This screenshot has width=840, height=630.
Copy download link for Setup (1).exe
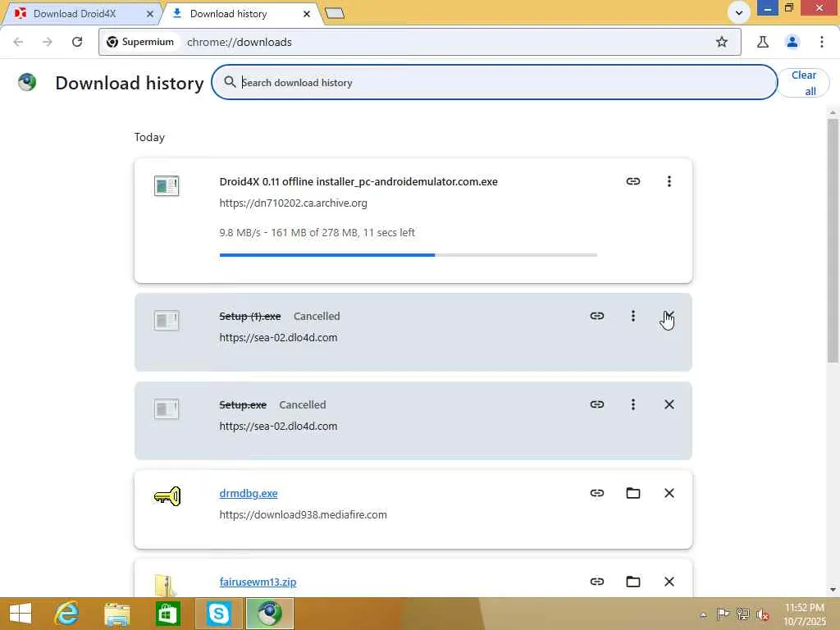597,316
